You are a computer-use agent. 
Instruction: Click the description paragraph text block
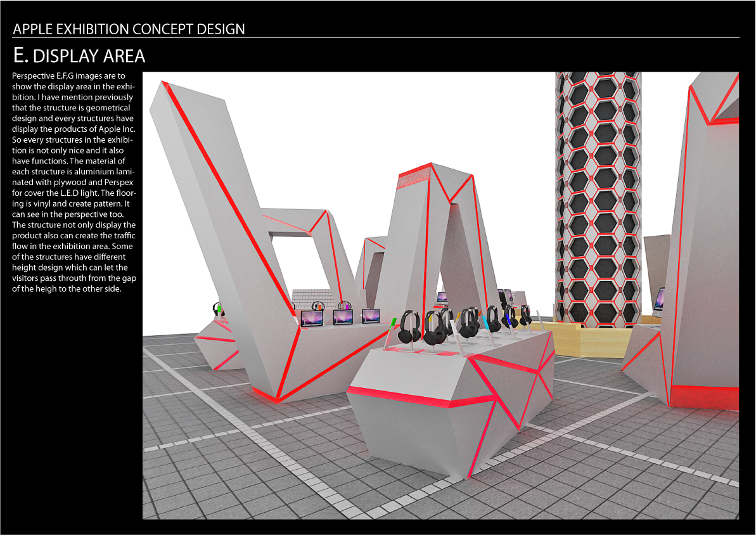coord(74,182)
